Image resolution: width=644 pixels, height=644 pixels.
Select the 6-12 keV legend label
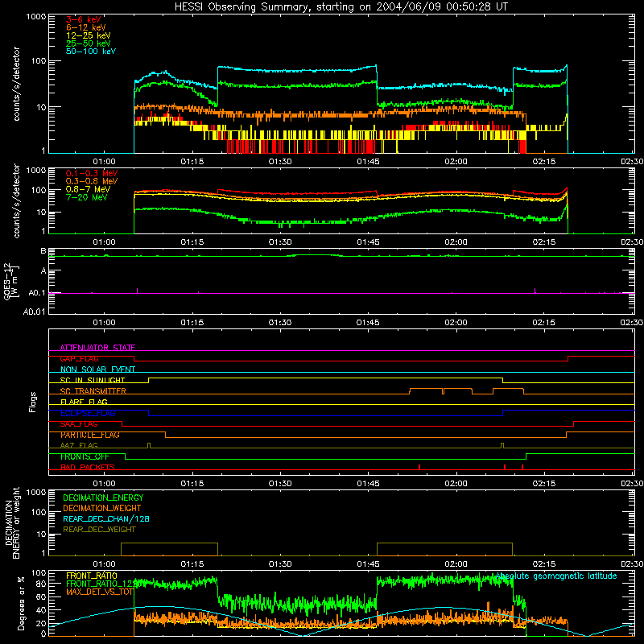(86, 27)
